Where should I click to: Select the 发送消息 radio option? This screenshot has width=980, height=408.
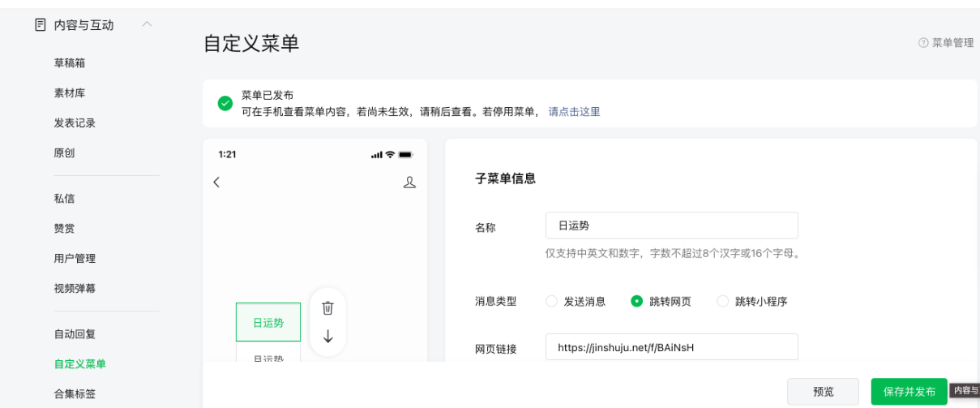point(552,301)
